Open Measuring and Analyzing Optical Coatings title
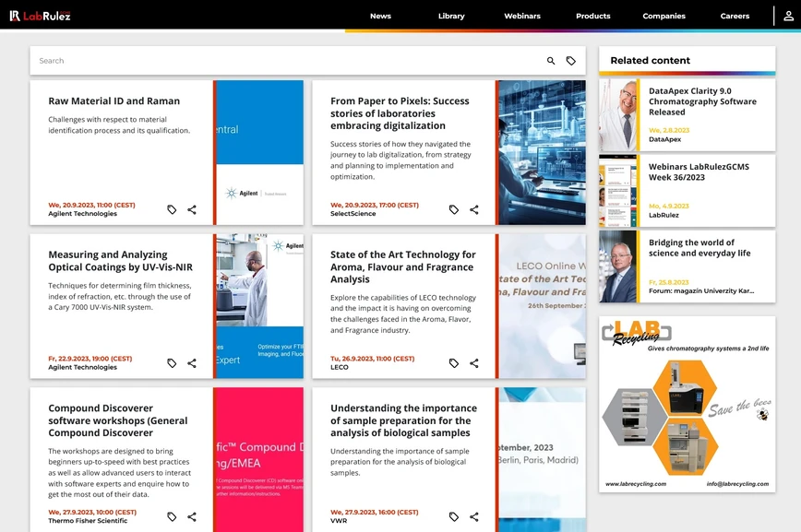This screenshot has height=532, width=801. (121, 261)
